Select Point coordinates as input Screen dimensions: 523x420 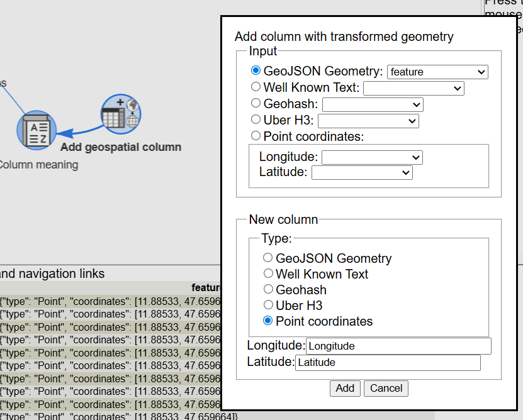[x=256, y=136]
